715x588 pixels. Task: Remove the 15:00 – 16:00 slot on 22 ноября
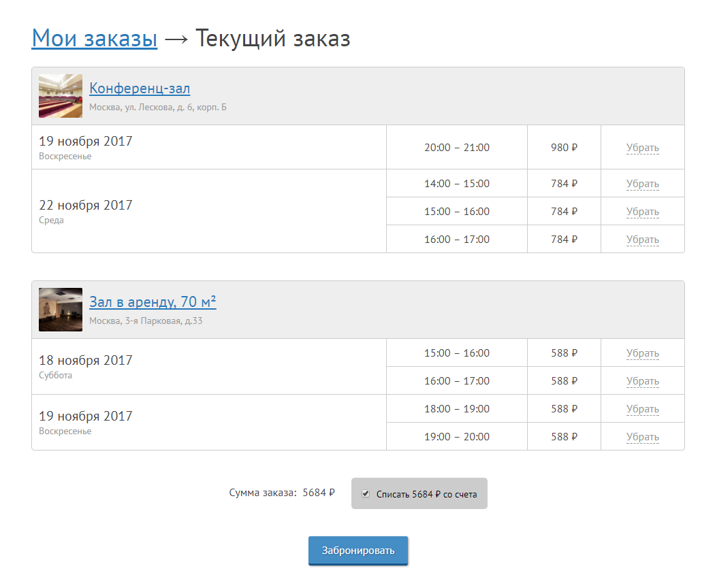[x=642, y=212]
